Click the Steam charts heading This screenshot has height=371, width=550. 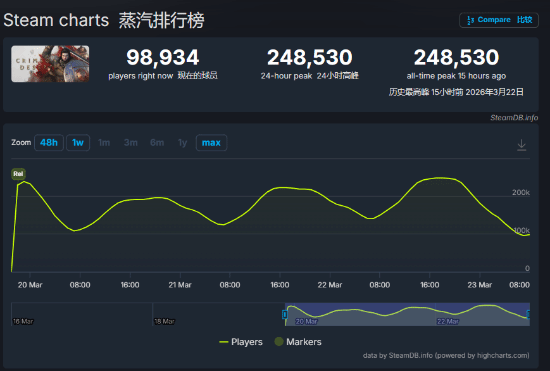click(x=56, y=20)
